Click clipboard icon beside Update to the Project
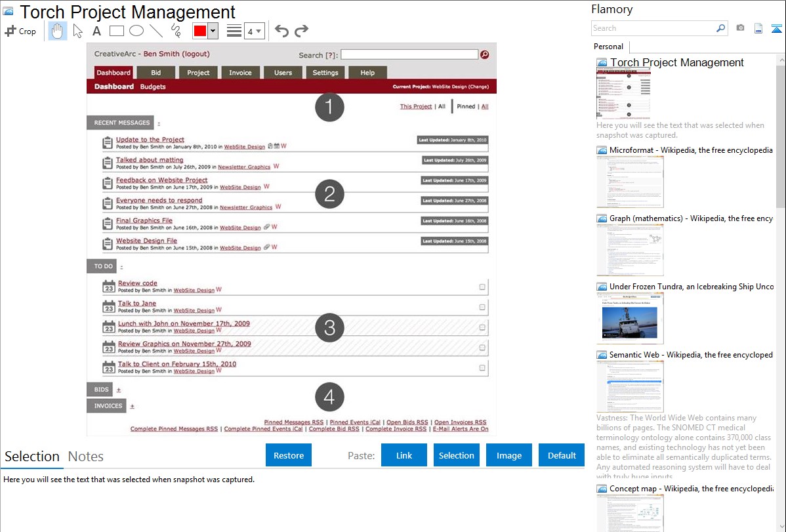Image resolution: width=786 pixels, height=532 pixels. tap(108, 143)
